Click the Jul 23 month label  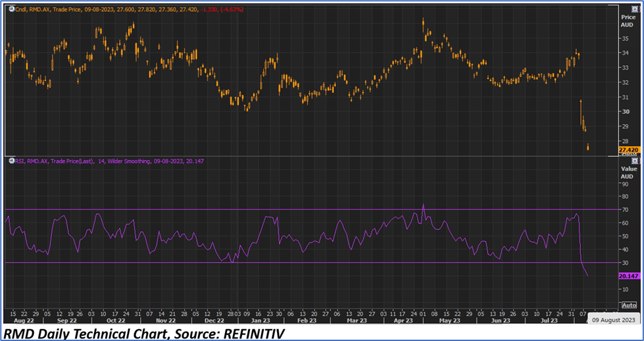[x=549, y=321]
